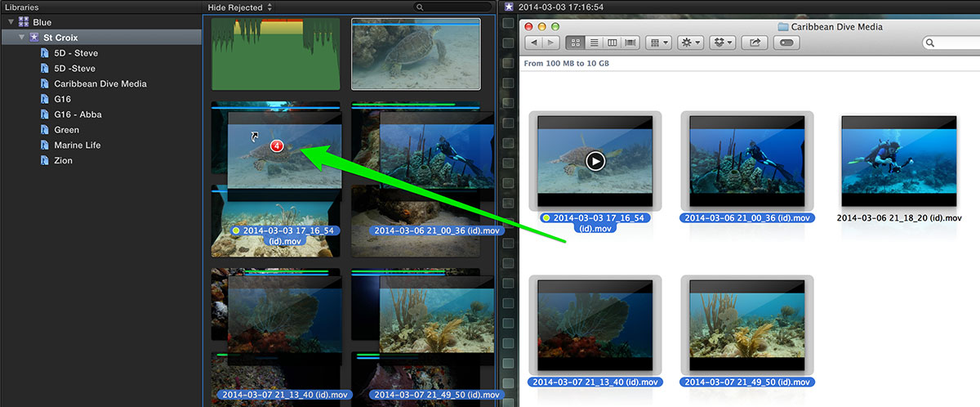Select Finder thumbnail 2014-03-07 21_13_40 (id).mov
Image resolution: width=980 pixels, height=407 pixels.
tap(595, 324)
